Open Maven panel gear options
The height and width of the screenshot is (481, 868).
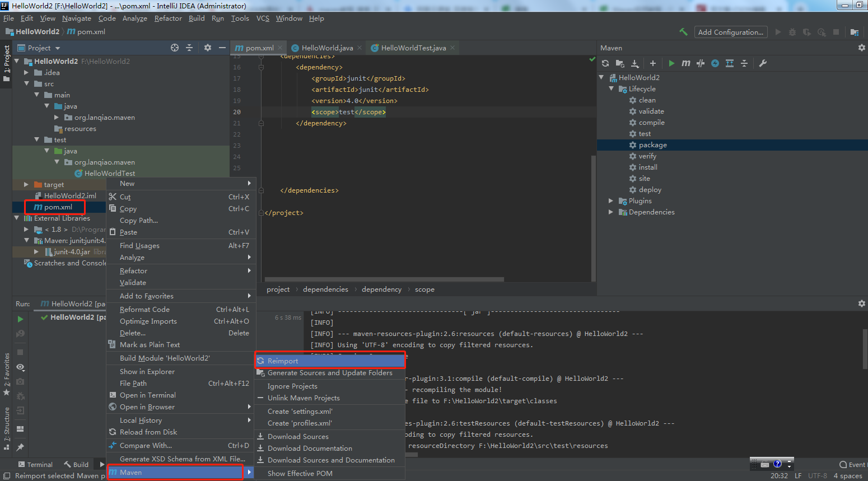861,48
